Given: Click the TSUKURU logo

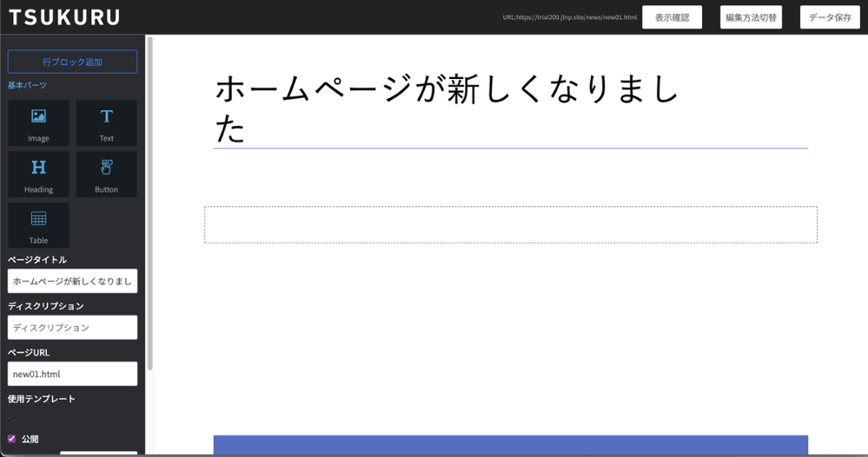Looking at the screenshot, I should [64, 17].
